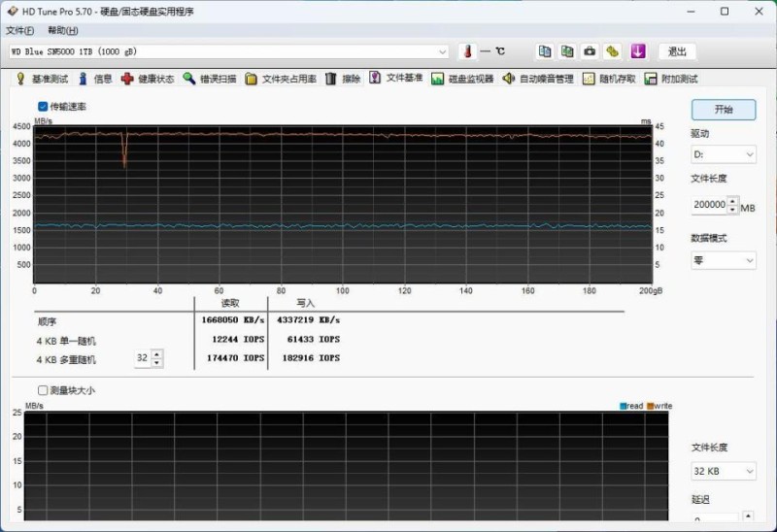Click the 延迟 delay up arrow

pos(747,516)
